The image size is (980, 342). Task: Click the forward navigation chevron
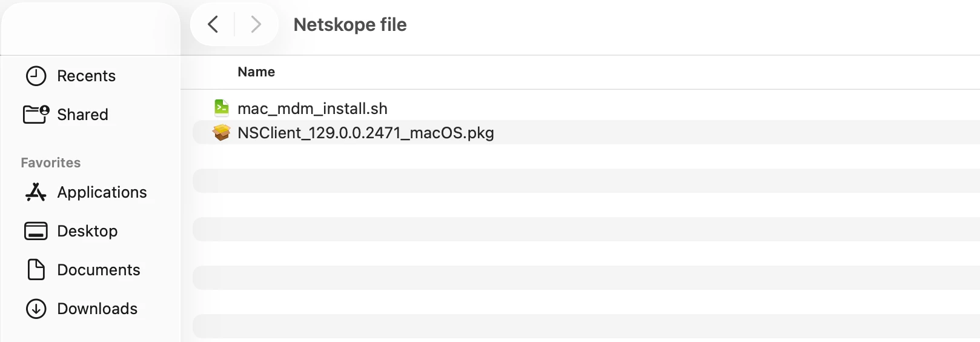tap(256, 24)
